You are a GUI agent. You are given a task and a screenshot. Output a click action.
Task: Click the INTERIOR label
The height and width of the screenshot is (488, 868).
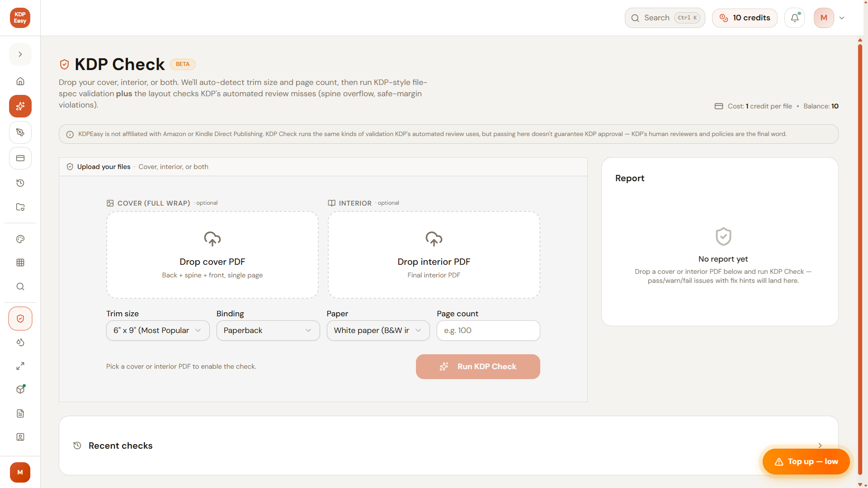(355, 203)
